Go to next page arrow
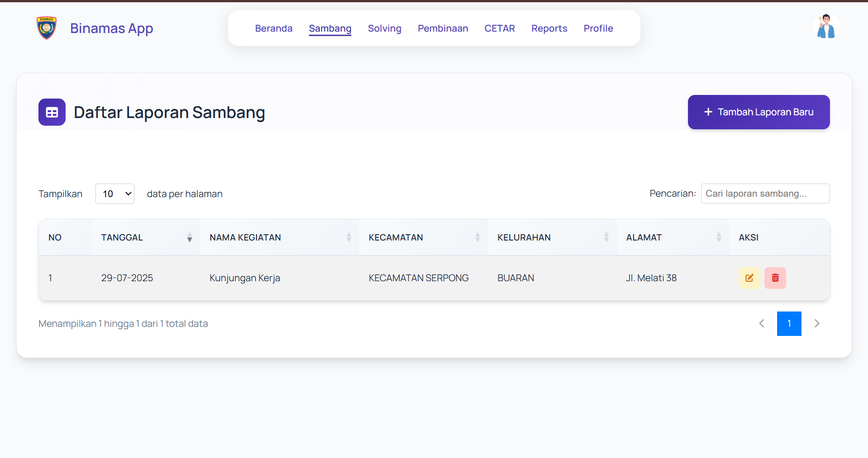The image size is (868, 458). (817, 324)
